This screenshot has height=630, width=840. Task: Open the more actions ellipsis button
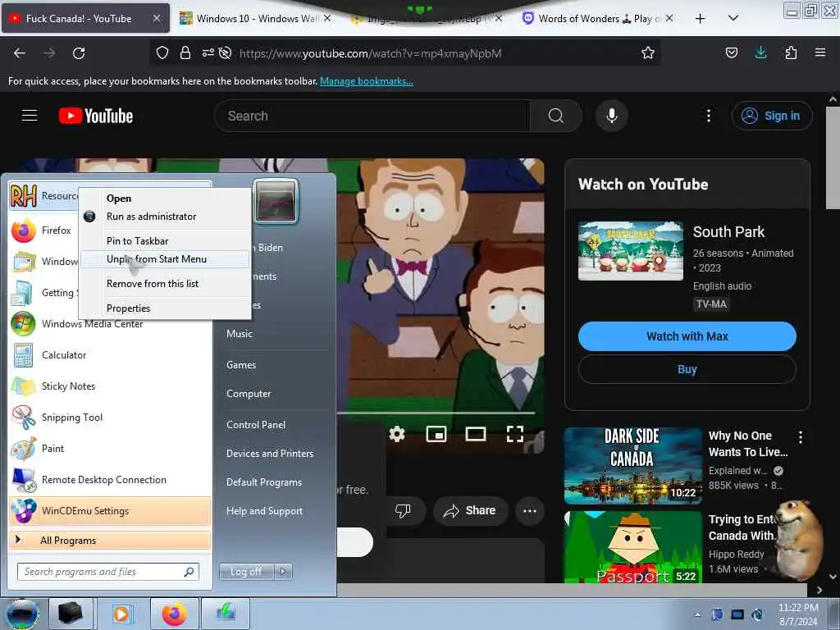[530, 510]
